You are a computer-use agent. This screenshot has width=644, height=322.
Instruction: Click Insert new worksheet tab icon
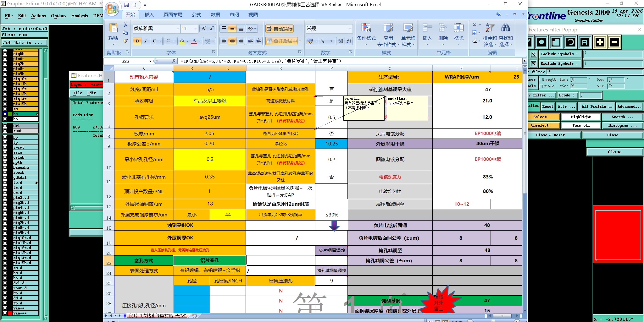click(194, 316)
